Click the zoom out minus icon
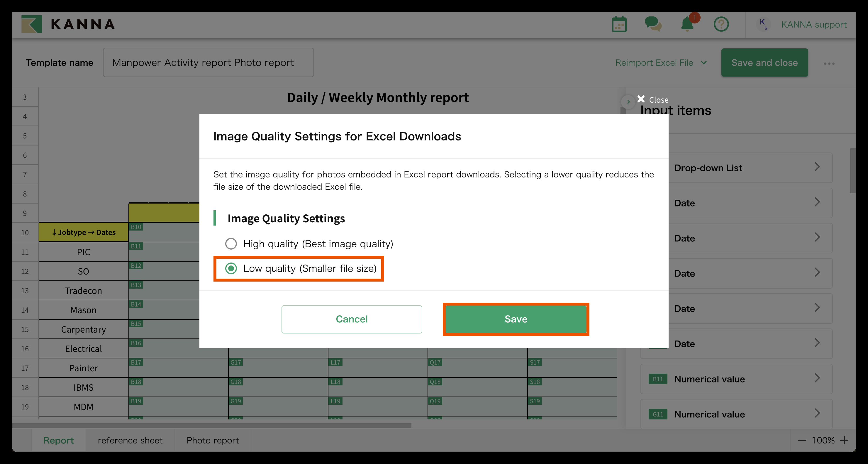 802,441
